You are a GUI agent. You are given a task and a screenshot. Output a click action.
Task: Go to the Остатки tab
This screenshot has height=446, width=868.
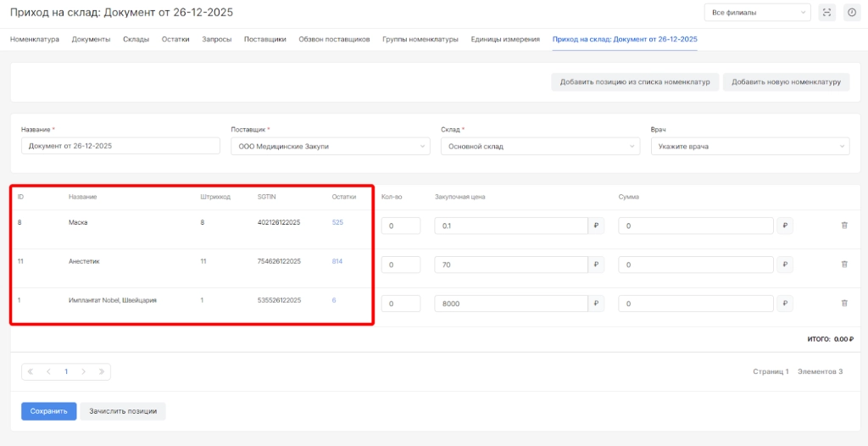175,40
